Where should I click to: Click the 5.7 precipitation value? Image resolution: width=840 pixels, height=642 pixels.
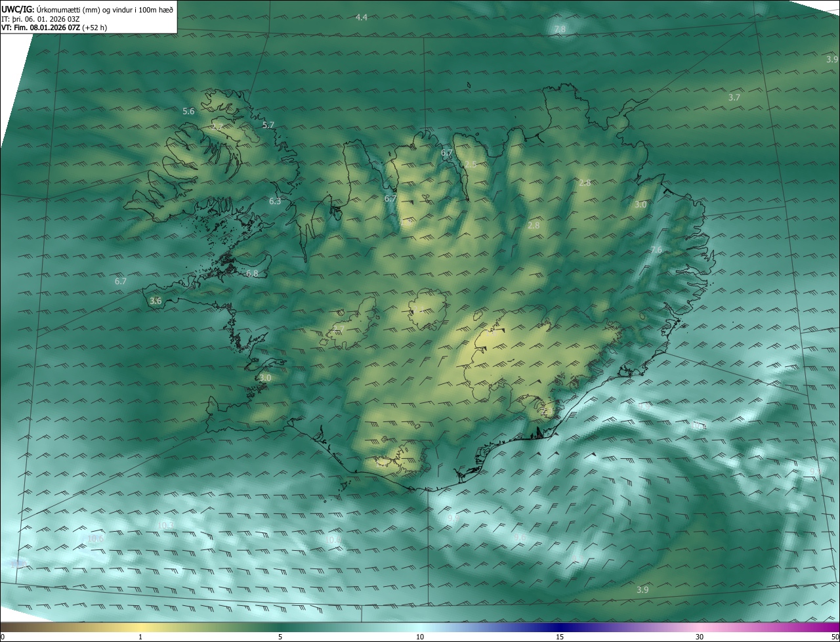click(268, 125)
